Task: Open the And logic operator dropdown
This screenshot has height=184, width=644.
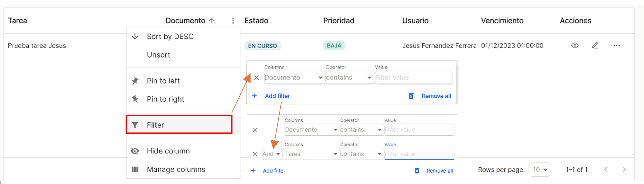Action: pyautogui.click(x=272, y=154)
